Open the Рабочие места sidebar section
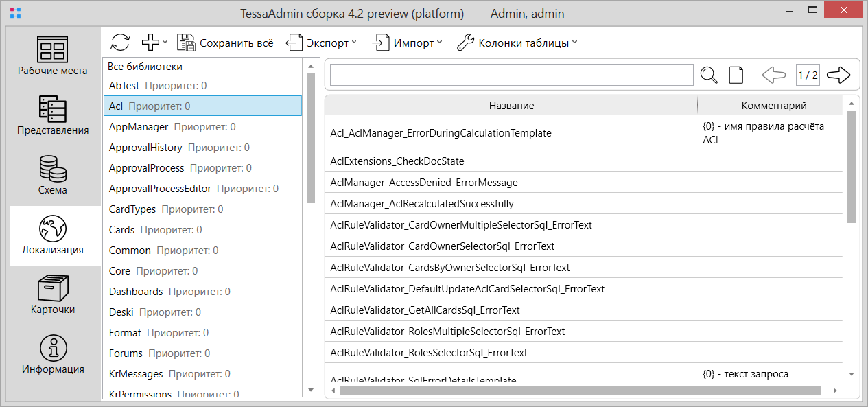Image resolution: width=868 pixels, height=407 pixels. 53,56
